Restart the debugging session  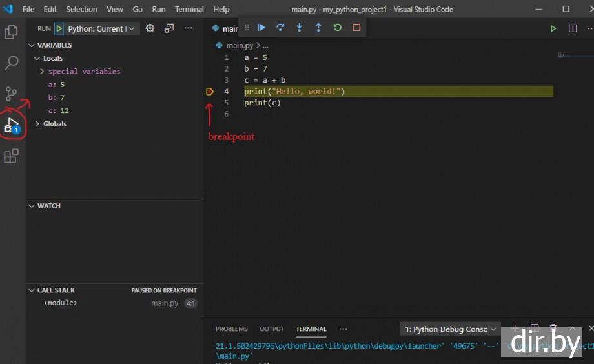(337, 28)
